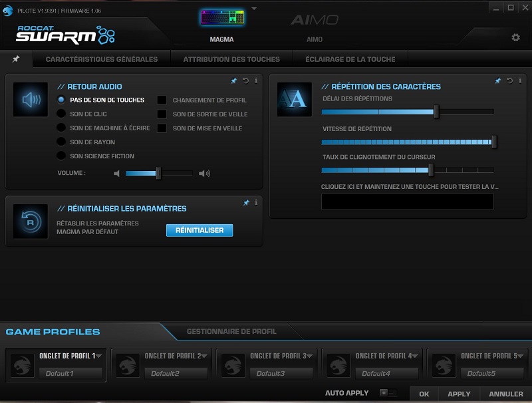The width and height of the screenshot is (532, 403).
Task: Expand Onglet de Profil 1 dropdown
Action: (x=98, y=356)
